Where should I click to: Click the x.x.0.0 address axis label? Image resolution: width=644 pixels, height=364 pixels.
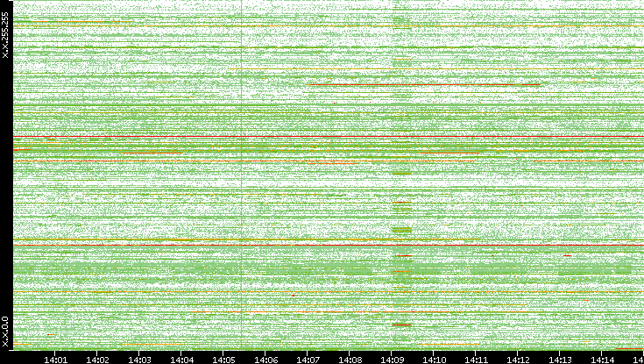pos(5,332)
